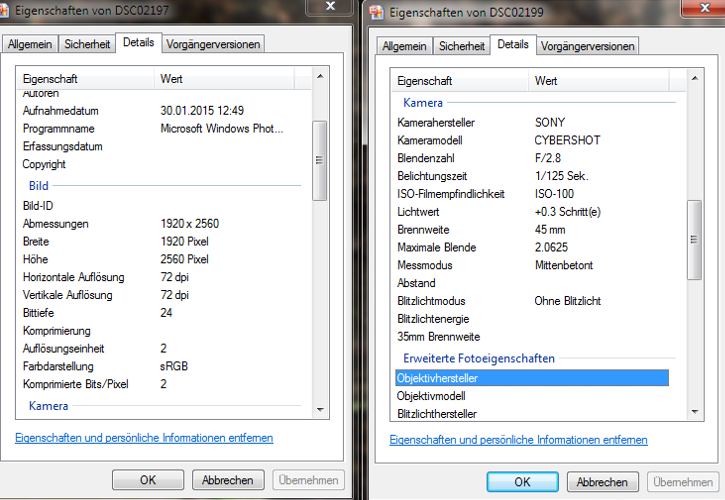
Task: Click Eigenschaft column header in DSC02199 window
Action: coord(460,80)
